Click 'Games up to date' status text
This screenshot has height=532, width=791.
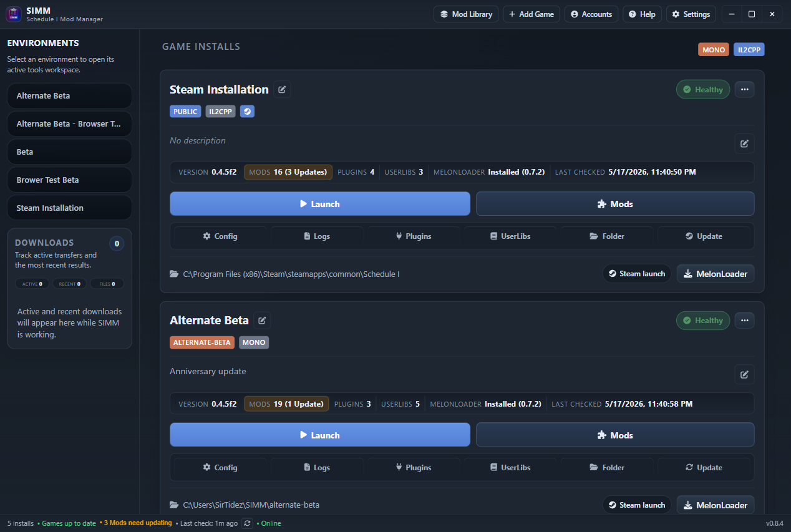click(x=68, y=523)
